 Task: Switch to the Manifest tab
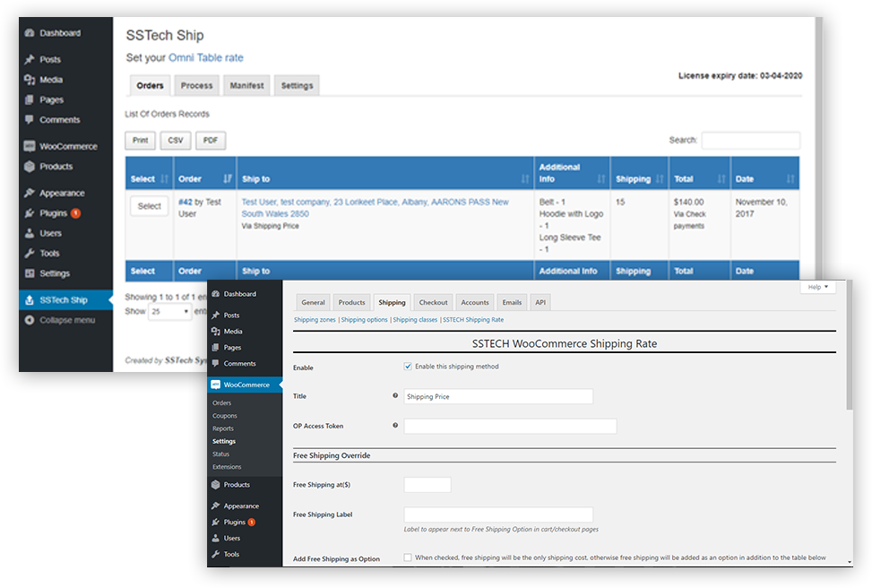point(247,86)
